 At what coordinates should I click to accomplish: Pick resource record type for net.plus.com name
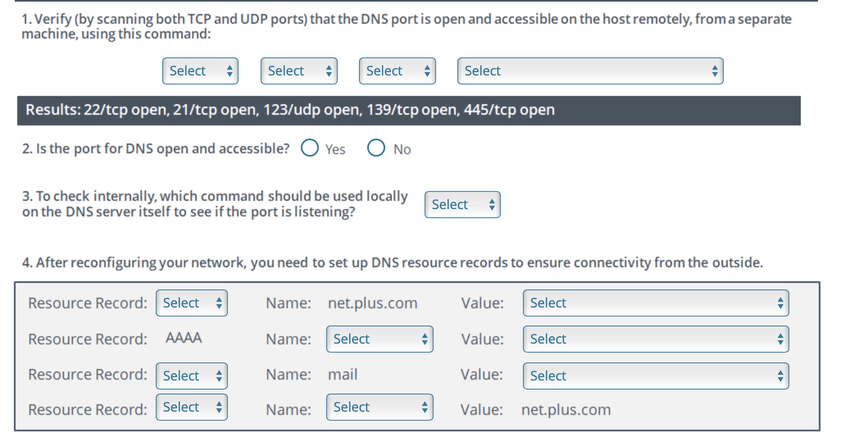pos(191,303)
